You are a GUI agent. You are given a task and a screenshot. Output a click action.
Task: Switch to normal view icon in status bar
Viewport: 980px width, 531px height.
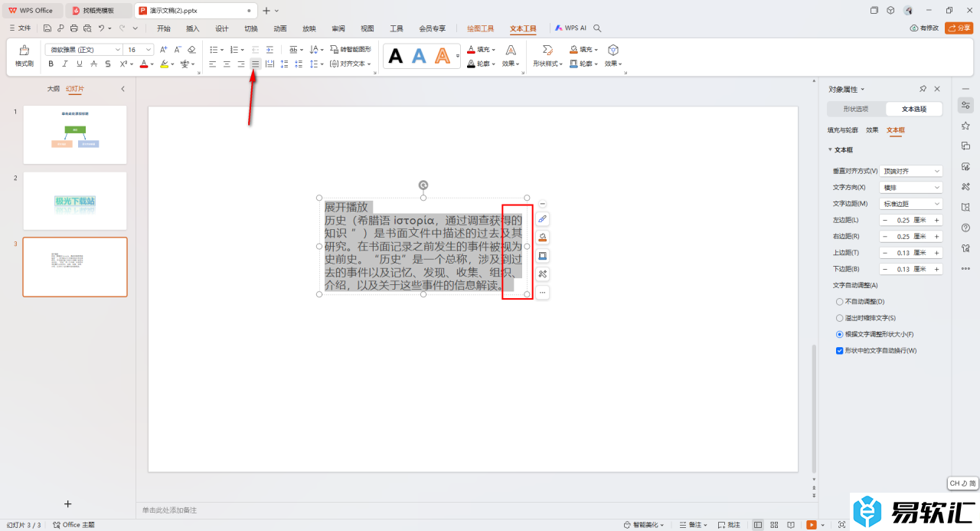[x=758, y=525]
